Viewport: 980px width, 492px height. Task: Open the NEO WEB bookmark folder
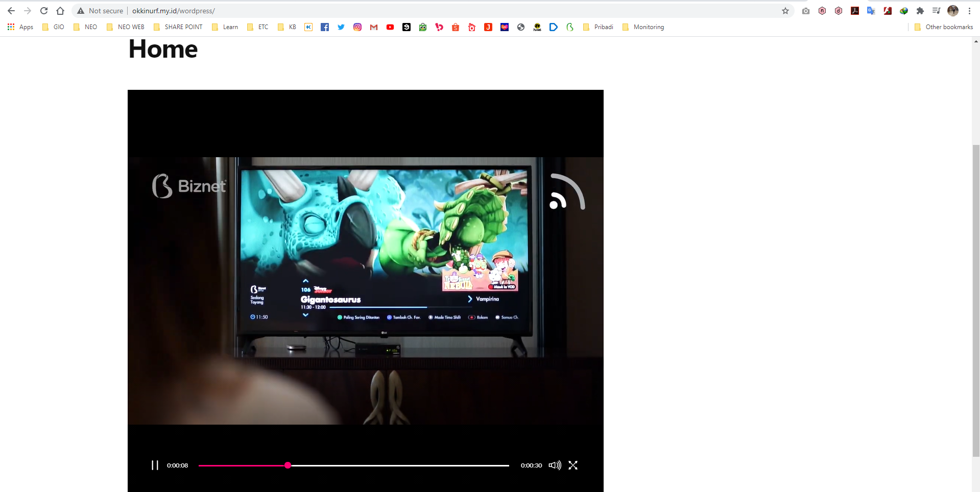click(125, 27)
